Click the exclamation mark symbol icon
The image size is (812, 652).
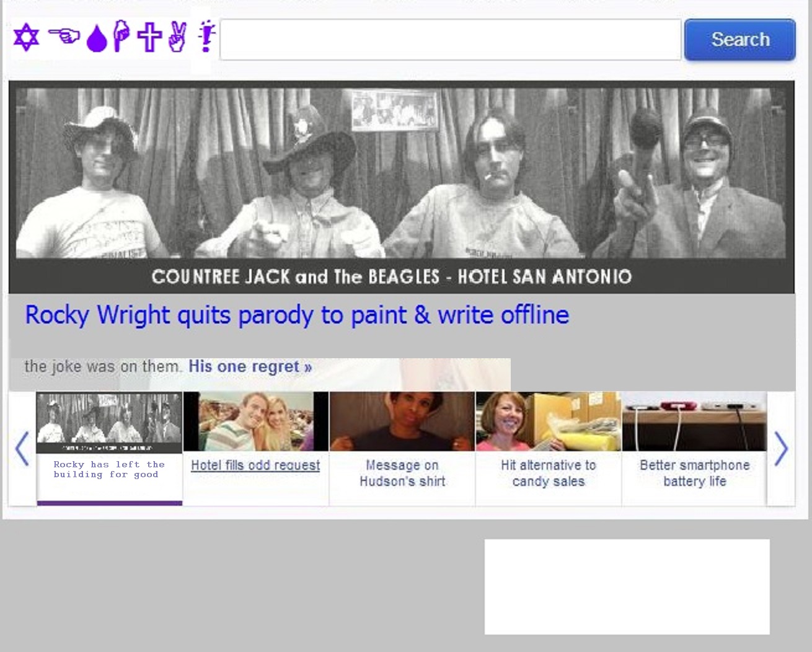point(206,37)
